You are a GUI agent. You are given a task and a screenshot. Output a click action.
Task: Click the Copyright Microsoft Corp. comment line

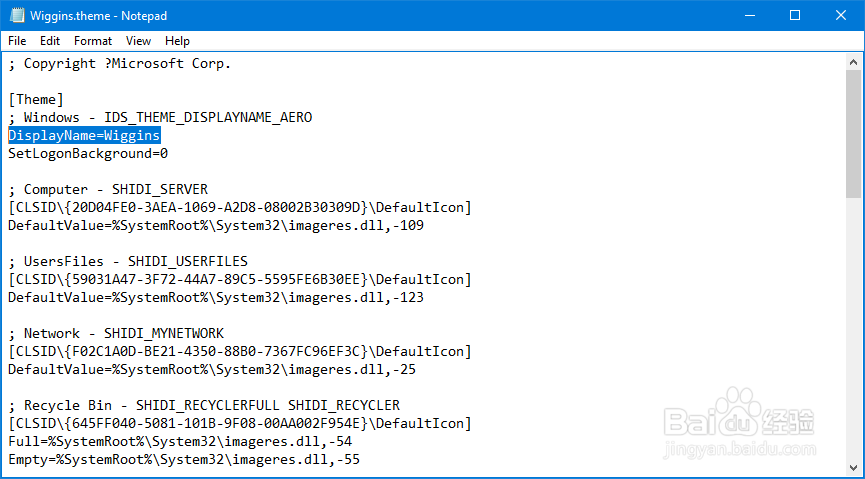pyautogui.click(x=120, y=63)
